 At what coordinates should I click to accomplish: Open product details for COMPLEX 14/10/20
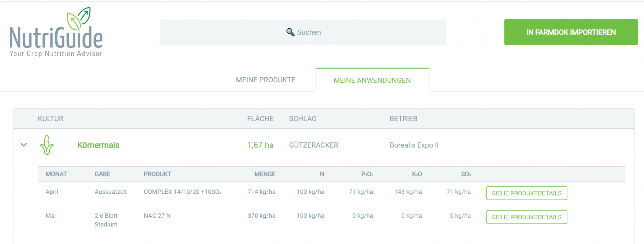[x=526, y=193]
